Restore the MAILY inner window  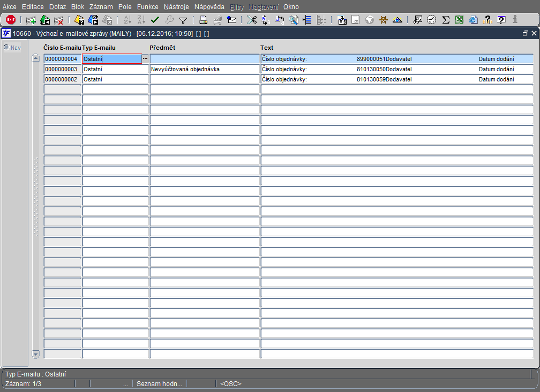[x=525, y=33]
